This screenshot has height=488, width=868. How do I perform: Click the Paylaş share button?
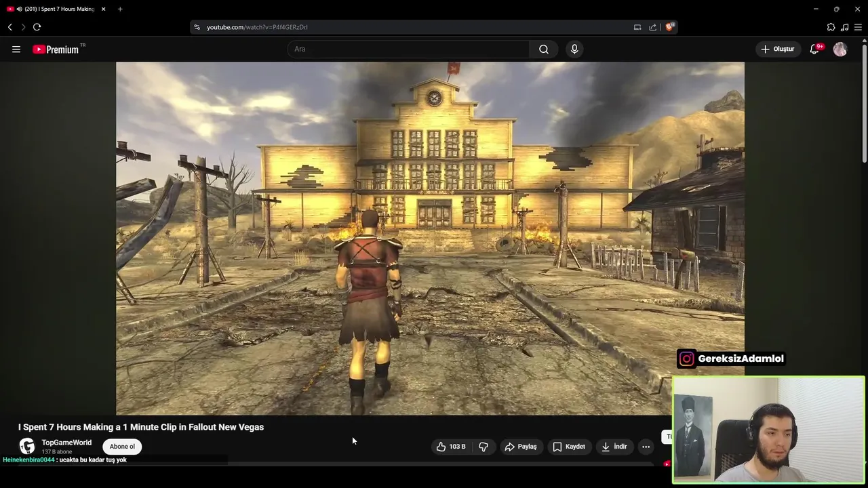tap(520, 447)
